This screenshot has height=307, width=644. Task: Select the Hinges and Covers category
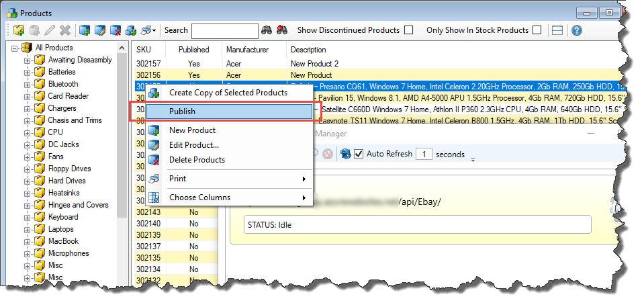(x=78, y=205)
